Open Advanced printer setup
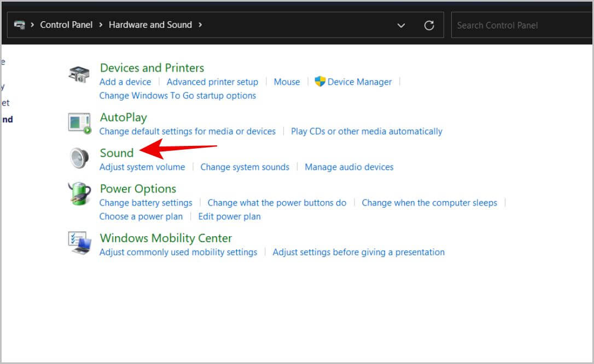The width and height of the screenshot is (594, 364). tap(212, 82)
